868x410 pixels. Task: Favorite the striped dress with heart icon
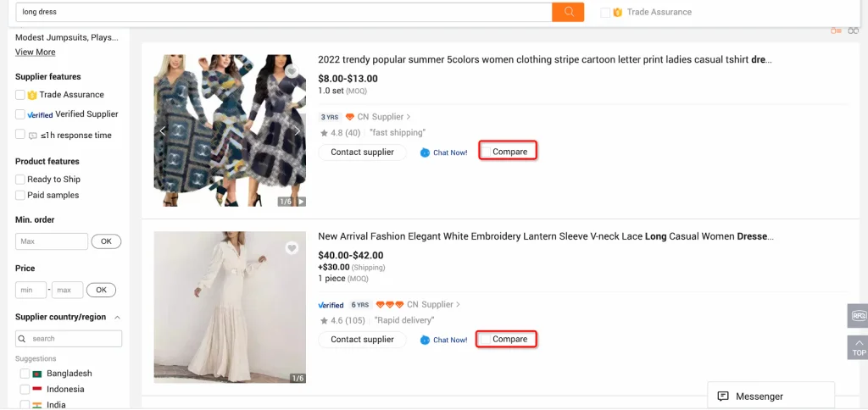pyautogui.click(x=292, y=72)
